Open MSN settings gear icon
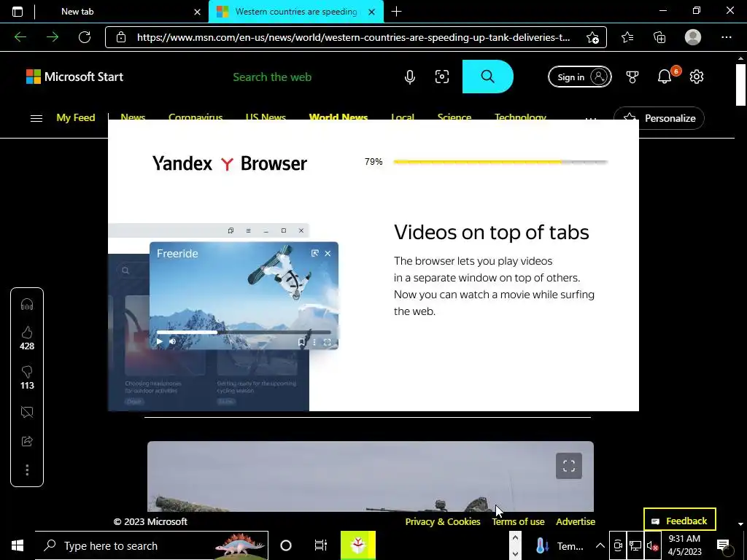The height and width of the screenshot is (560, 747). coord(697,77)
